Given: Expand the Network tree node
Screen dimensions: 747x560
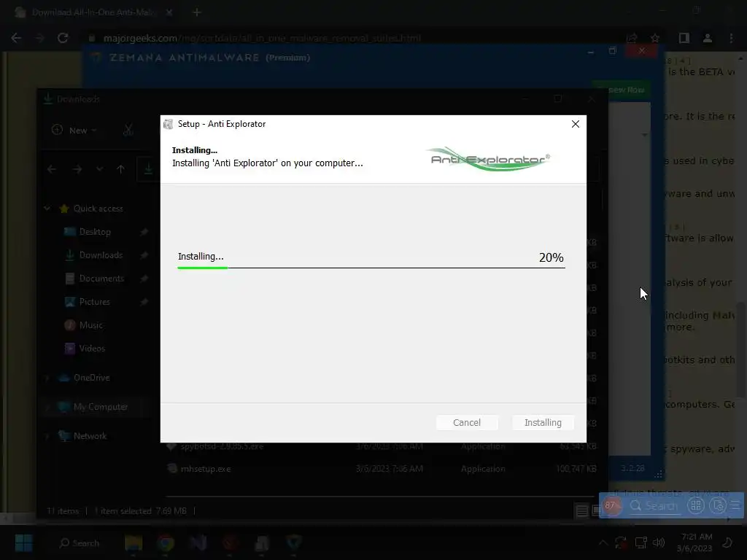Looking at the screenshot, I should [x=47, y=436].
